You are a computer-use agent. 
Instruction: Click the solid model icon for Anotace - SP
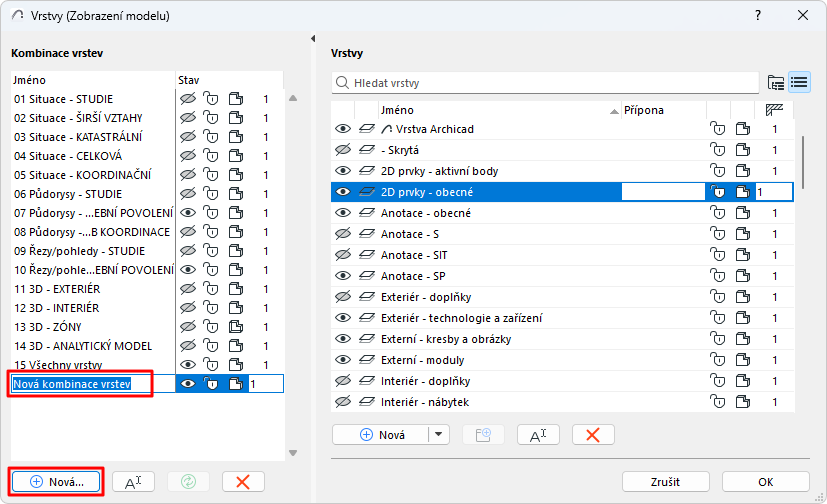point(742,276)
